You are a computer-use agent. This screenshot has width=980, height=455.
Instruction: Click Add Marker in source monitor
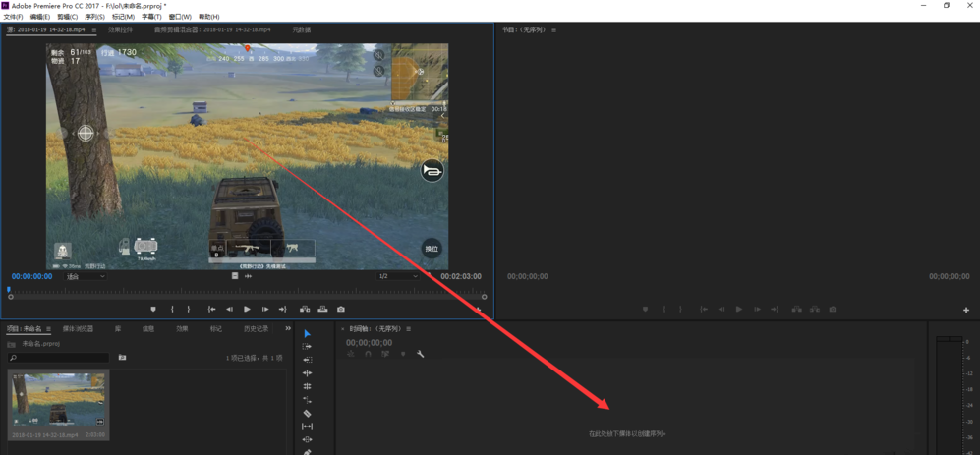(x=152, y=310)
